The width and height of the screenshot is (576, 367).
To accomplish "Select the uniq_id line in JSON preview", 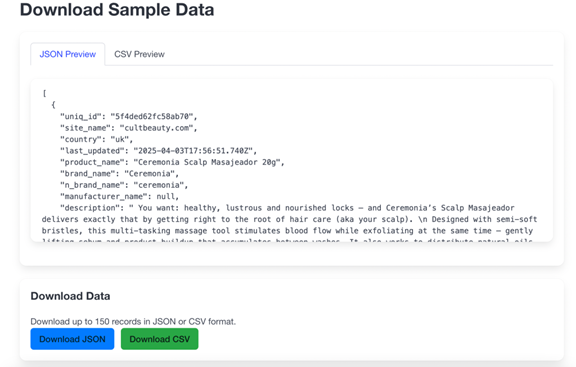I will tap(129, 116).
